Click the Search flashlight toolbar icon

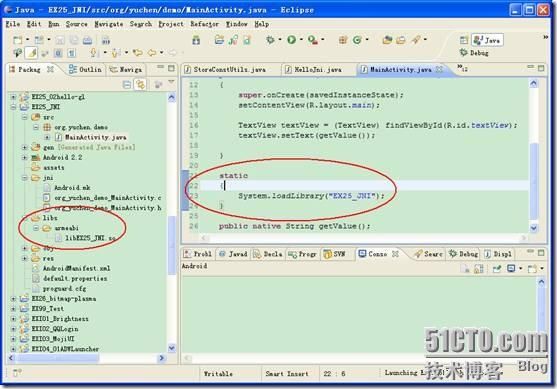(x=416, y=40)
